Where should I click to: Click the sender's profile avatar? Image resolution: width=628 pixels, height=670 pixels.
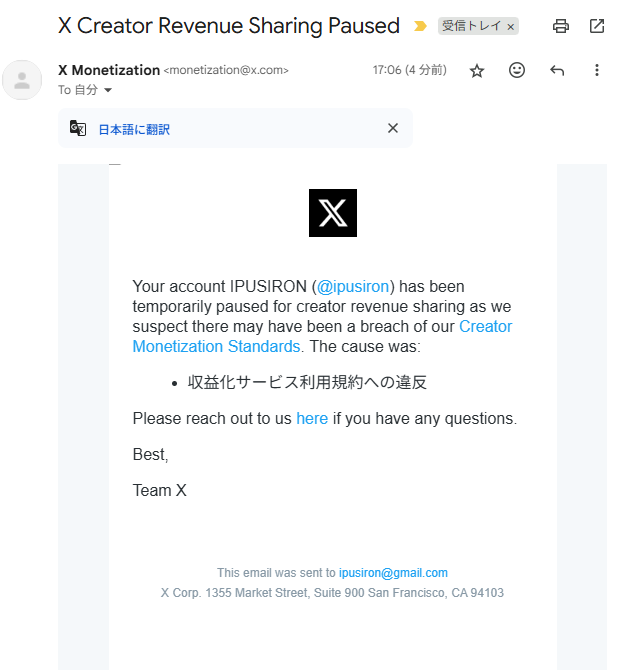pos(22,80)
